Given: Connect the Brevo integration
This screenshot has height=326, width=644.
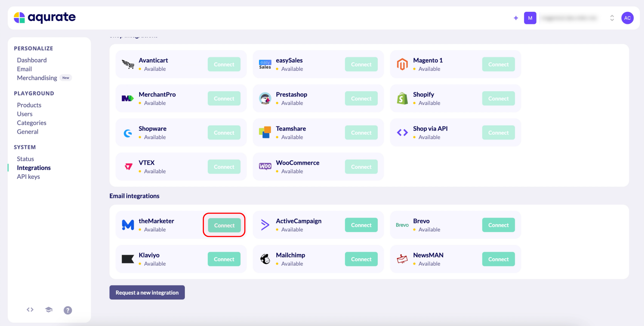Looking at the screenshot, I should coord(498,225).
